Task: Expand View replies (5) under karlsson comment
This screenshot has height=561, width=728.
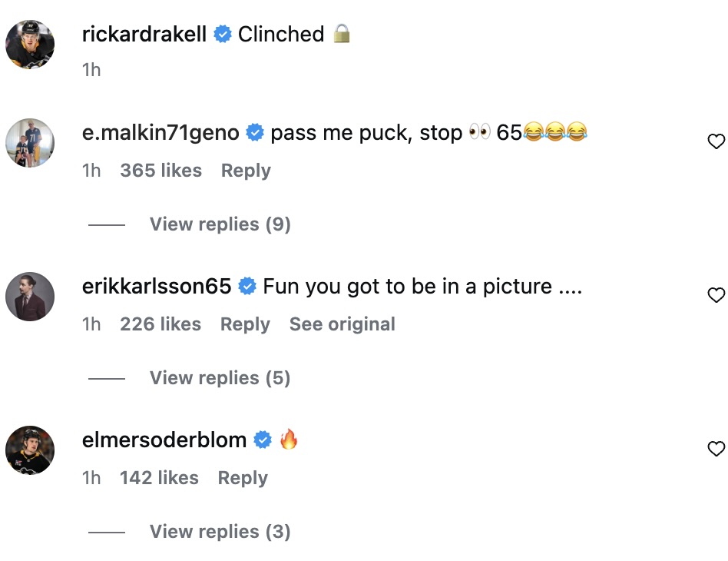Action: coord(220,378)
